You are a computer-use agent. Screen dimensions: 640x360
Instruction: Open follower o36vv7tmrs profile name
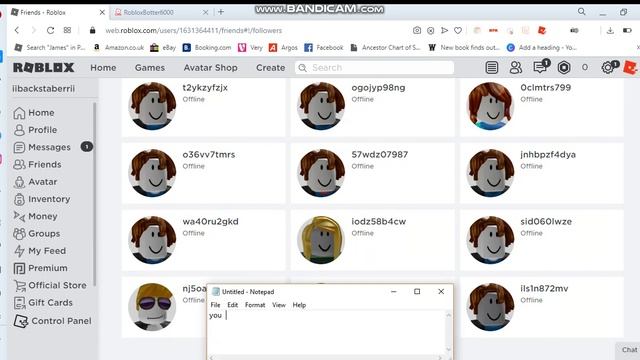click(x=209, y=155)
